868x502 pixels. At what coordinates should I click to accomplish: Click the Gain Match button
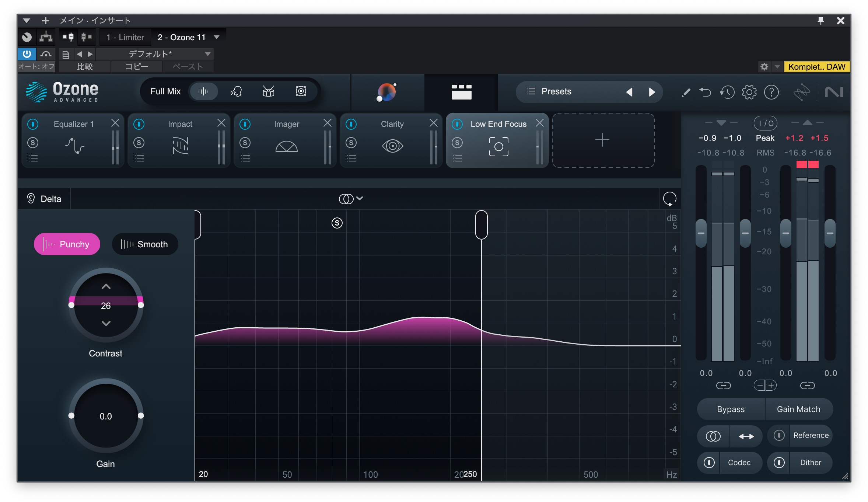click(x=798, y=409)
